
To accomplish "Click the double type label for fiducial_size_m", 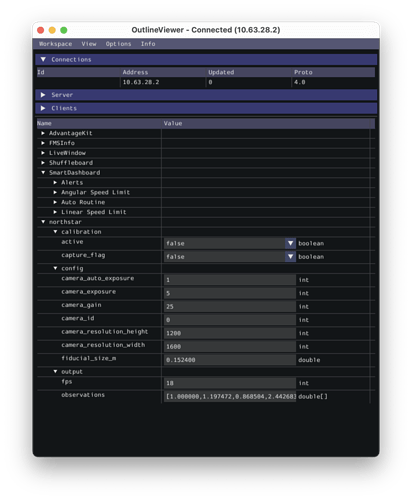I will (309, 360).
